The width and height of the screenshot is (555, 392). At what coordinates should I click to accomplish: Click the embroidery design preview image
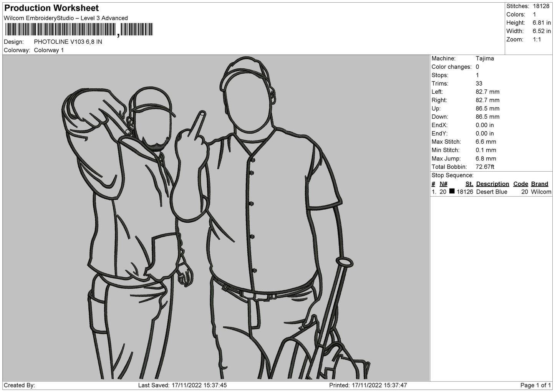tap(216, 218)
